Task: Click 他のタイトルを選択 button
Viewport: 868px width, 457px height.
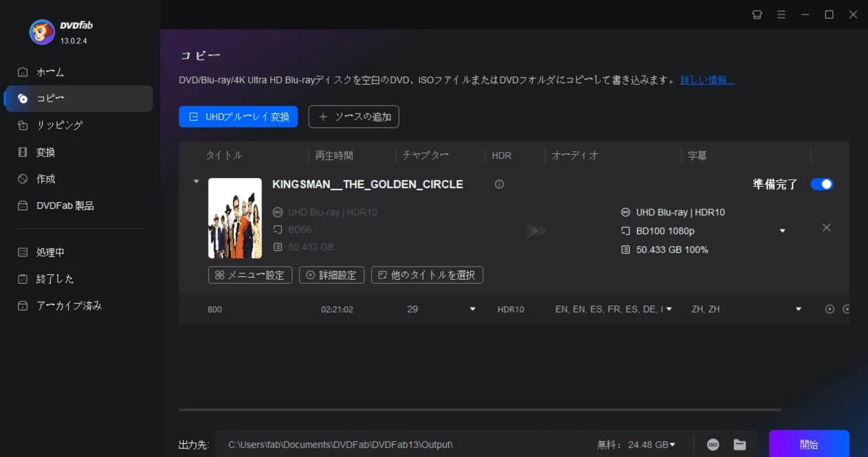Action: [427, 275]
